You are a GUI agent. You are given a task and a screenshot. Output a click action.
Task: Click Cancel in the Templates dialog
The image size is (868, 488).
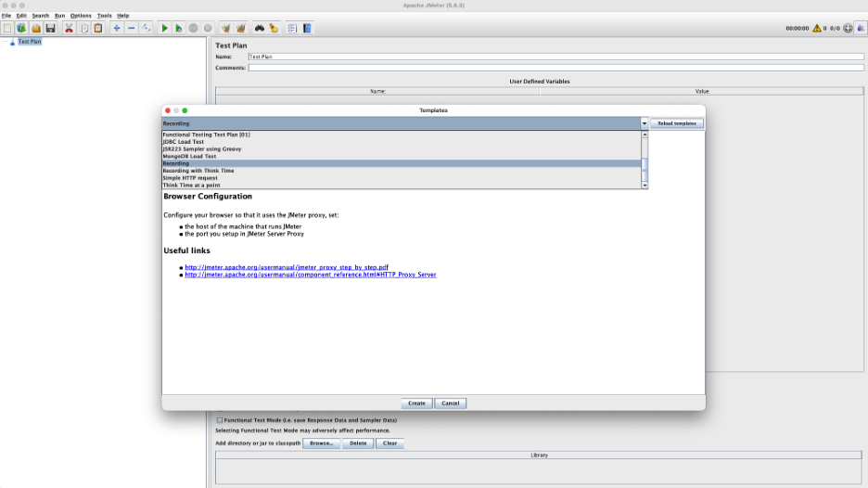[450, 404]
